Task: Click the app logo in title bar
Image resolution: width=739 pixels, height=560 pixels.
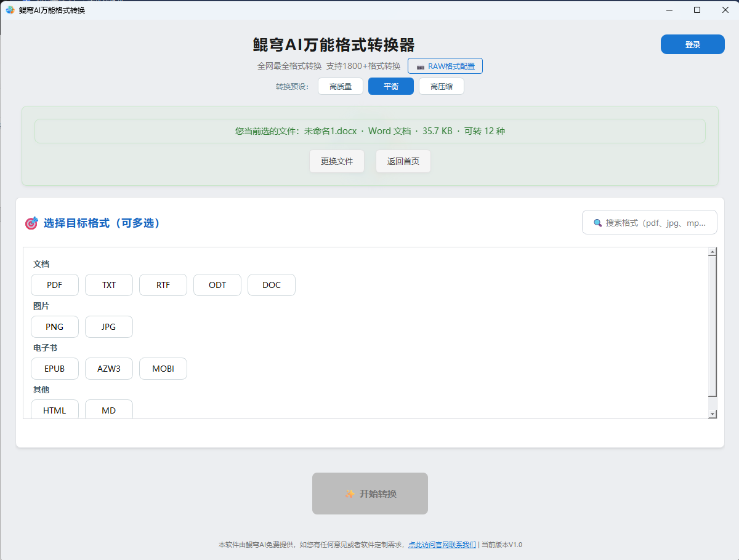Action: [x=10, y=10]
